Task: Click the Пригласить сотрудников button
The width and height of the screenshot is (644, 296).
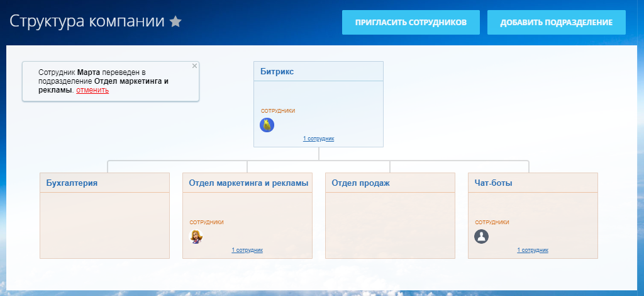Action: point(411,22)
